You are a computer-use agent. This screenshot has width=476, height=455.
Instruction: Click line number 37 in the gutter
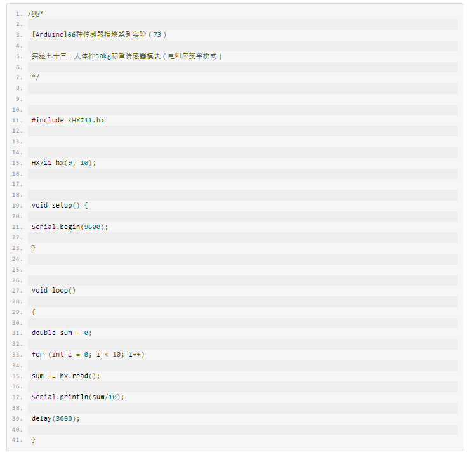click(17, 397)
